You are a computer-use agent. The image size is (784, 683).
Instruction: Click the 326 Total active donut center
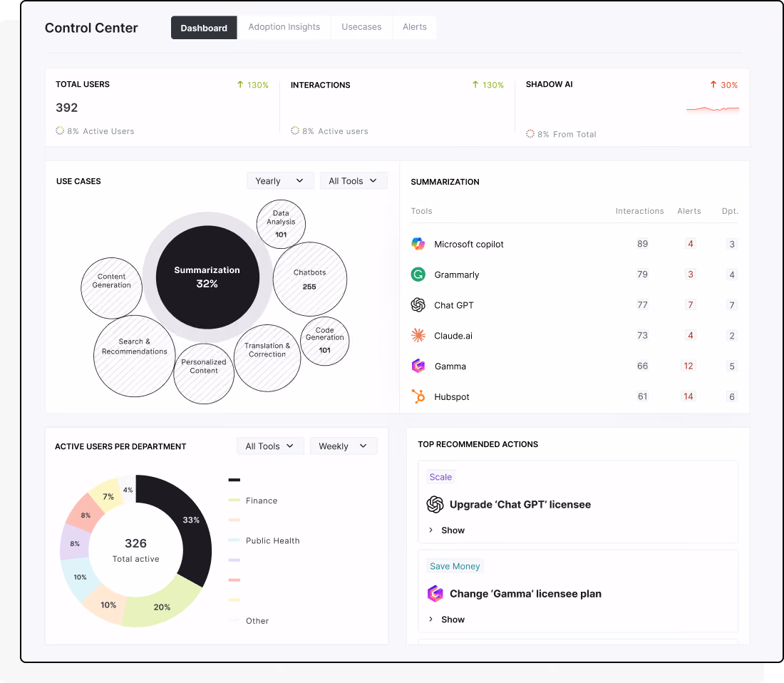pyautogui.click(x=135, y=550)
